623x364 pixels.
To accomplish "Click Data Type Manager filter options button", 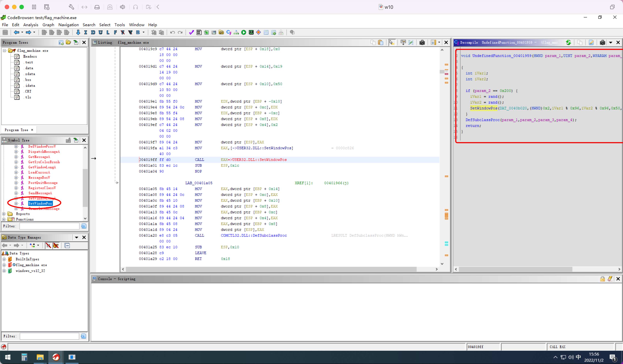I will [84, 336].
